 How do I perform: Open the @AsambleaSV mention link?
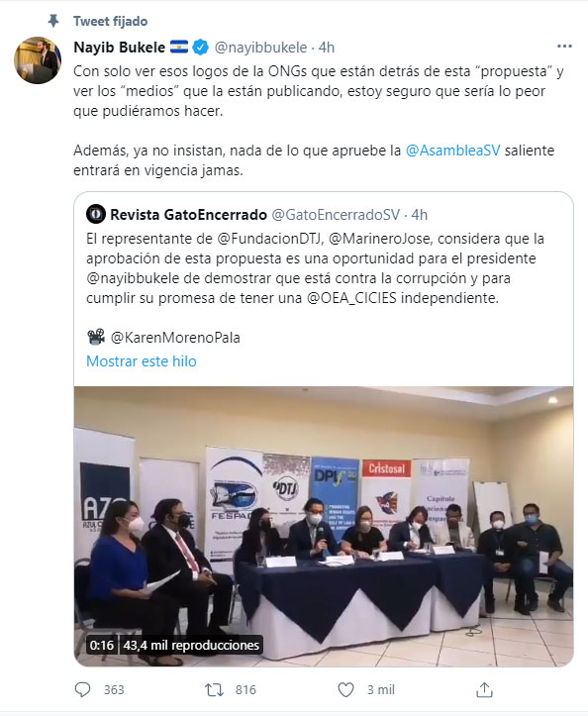[x=452, y=151]
